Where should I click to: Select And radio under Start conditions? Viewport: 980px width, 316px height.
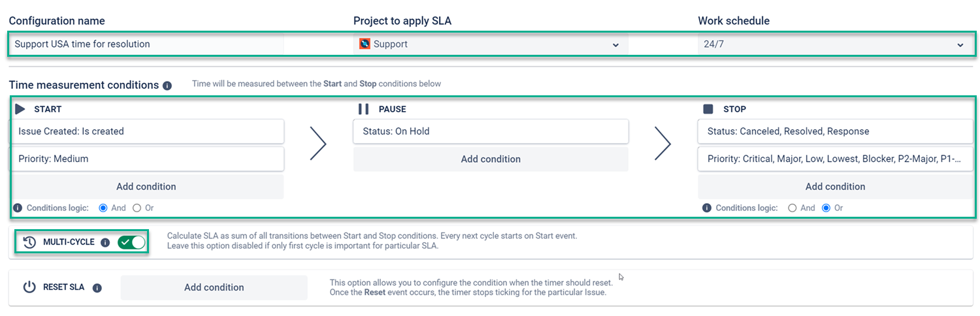pyautogui.click(x=103, y=208)
